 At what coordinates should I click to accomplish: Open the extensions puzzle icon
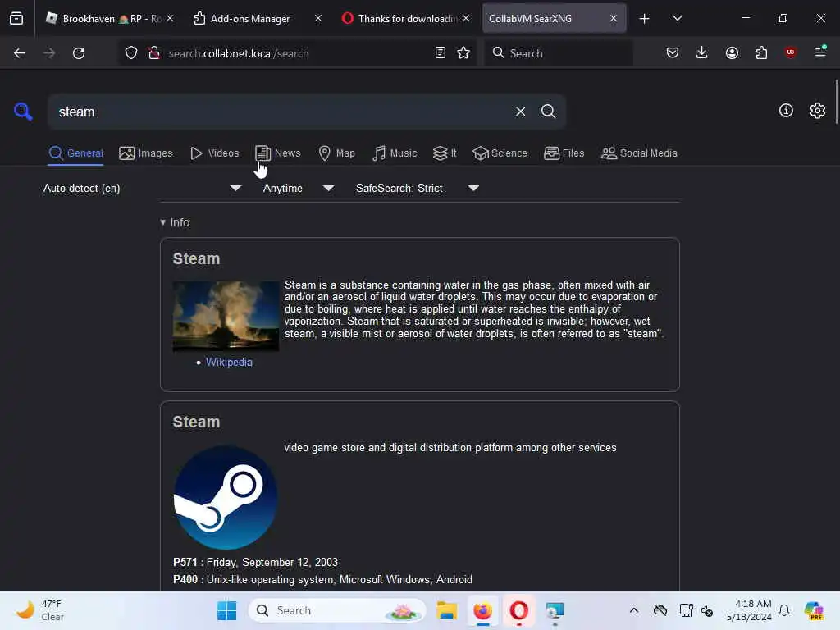pyautogui.click(x=761, y=53)
